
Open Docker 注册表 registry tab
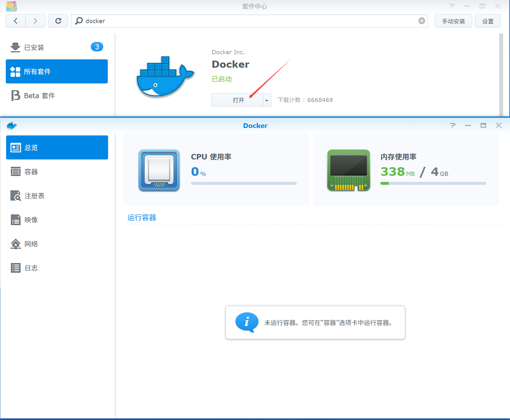click(x=57, y=195)
